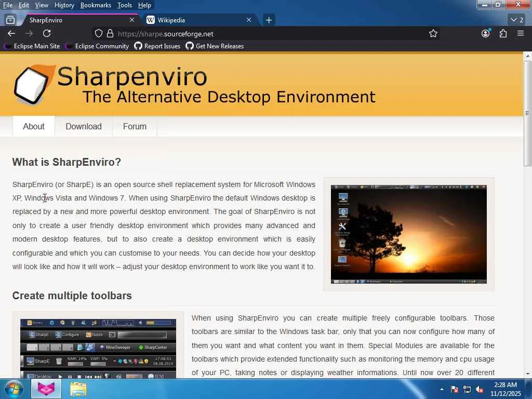
Task: Open the Edit menu
Action: (x=24, y=5)
